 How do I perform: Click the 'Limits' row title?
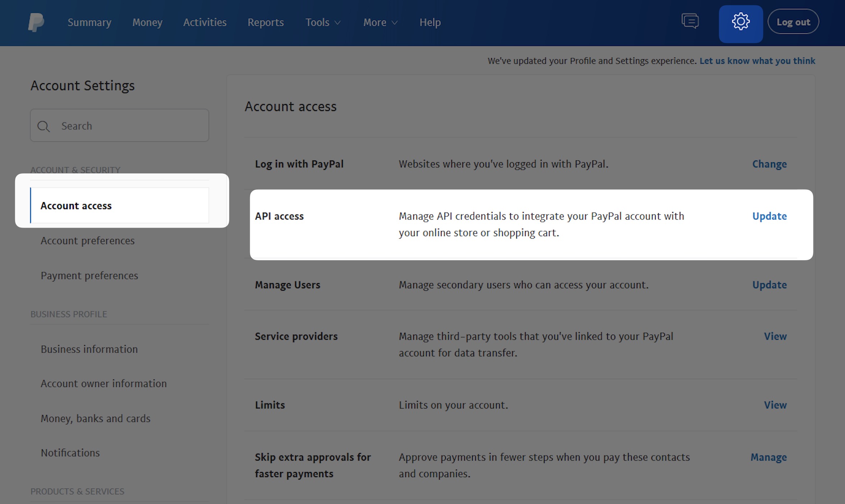tap(270, 405)
